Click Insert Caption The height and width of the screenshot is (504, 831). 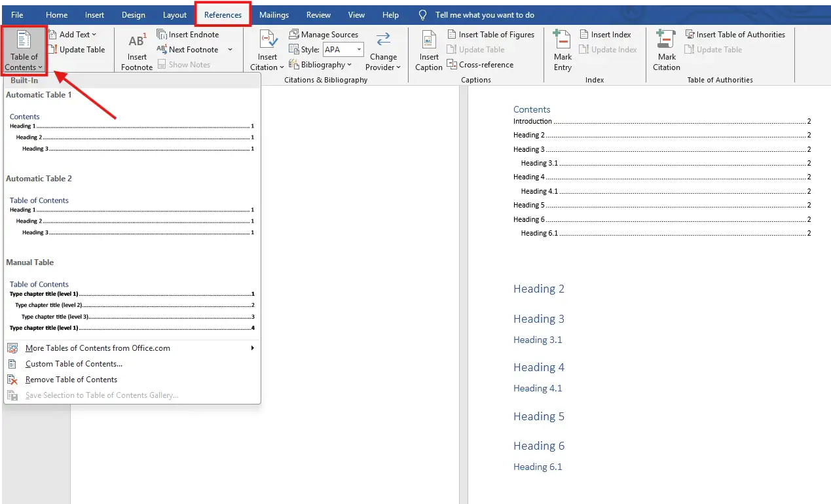(x=429, y=51)
